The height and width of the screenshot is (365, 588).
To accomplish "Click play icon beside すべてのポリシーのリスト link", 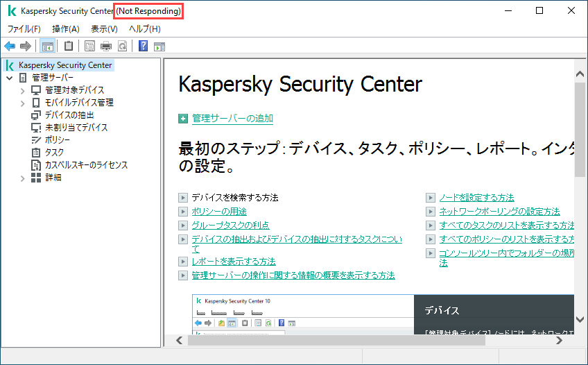I will 431,239.
